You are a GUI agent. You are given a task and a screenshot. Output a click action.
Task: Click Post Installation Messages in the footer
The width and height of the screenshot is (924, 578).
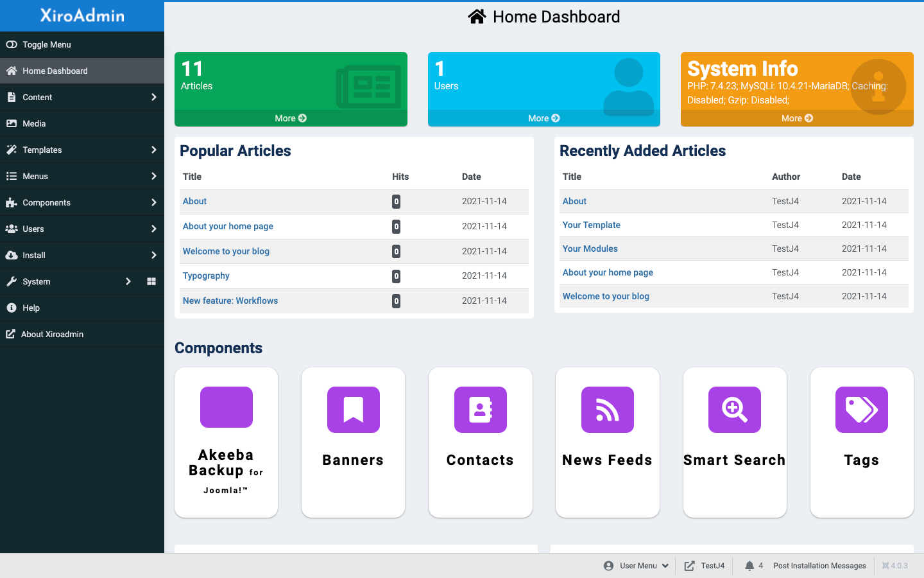pos(819,566)
